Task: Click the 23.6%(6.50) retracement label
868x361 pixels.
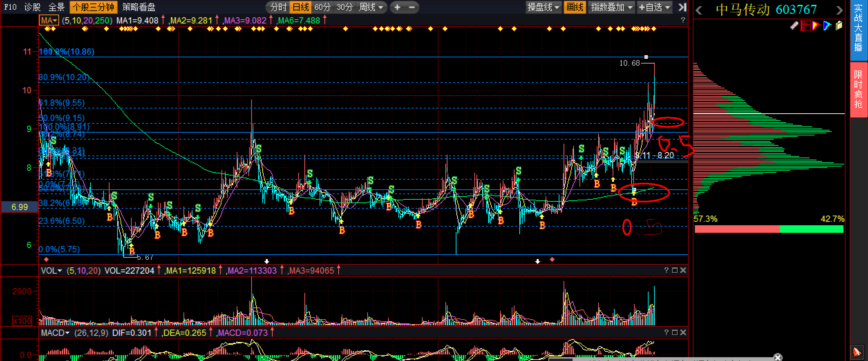Action: coord(62,221)
